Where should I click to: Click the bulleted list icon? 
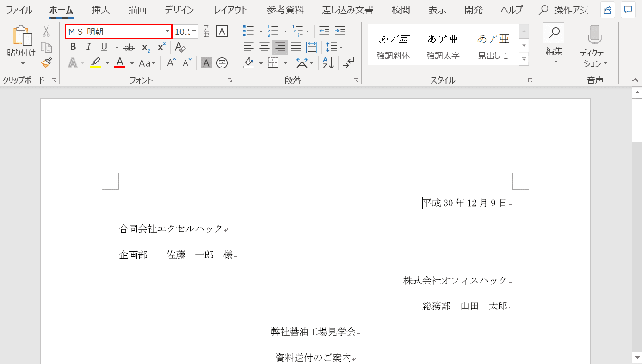tap(249, 31)
